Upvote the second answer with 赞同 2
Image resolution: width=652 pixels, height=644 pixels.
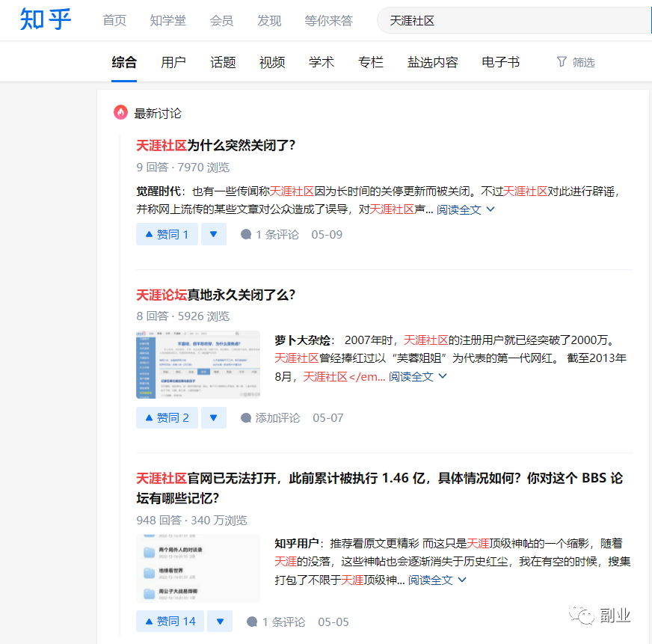tap(166, 417)
